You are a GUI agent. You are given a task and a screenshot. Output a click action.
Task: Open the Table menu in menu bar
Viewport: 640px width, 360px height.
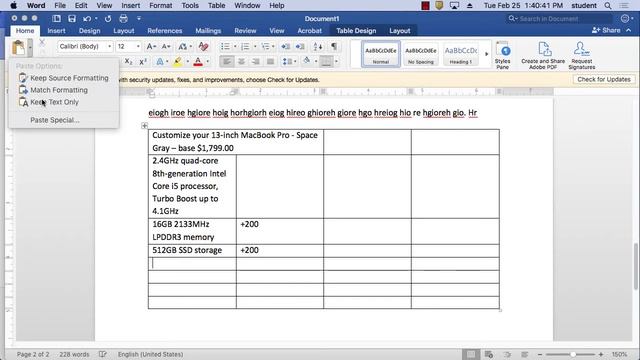tap(216, 6)
